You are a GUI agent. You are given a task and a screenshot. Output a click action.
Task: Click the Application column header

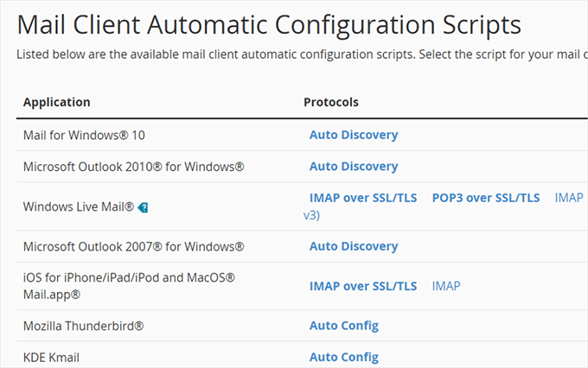pos(56,102)
